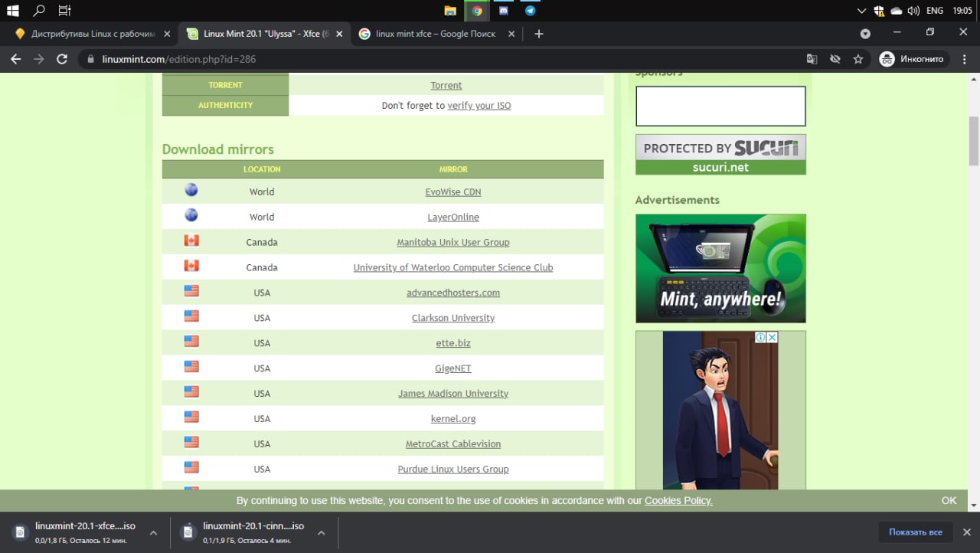Open Telegram from taskbar
980x553 pixels.
530,11
